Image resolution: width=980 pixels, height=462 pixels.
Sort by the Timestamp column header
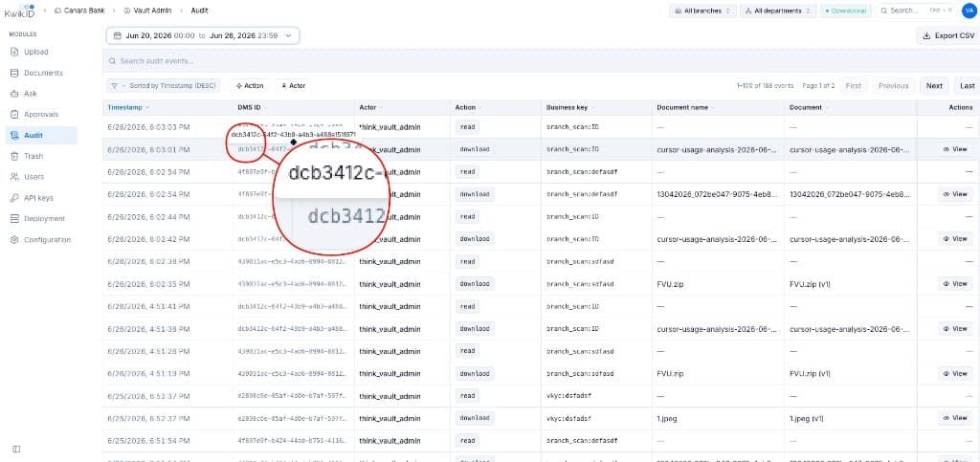(128, 107)
